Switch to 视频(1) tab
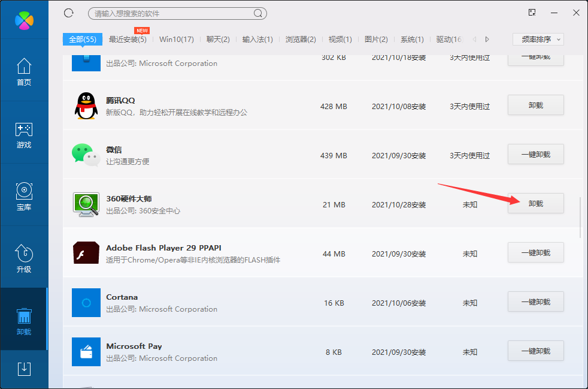 340,40
